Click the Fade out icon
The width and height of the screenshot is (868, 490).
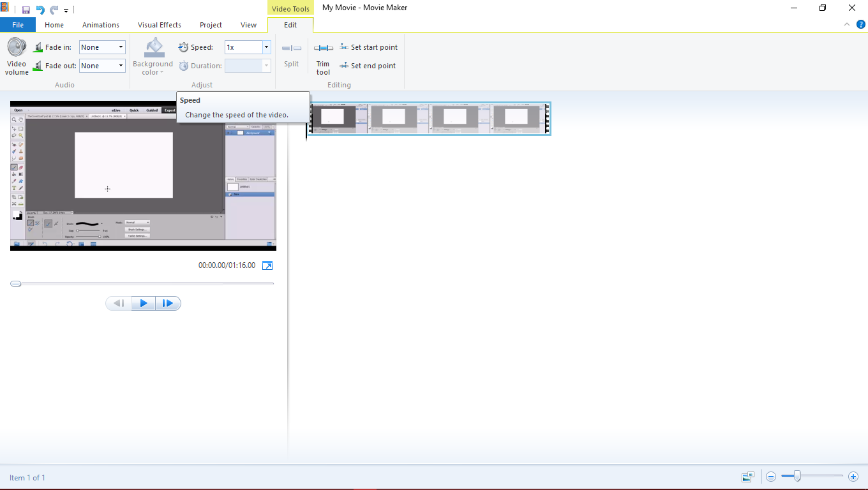(x=38, y=66)
